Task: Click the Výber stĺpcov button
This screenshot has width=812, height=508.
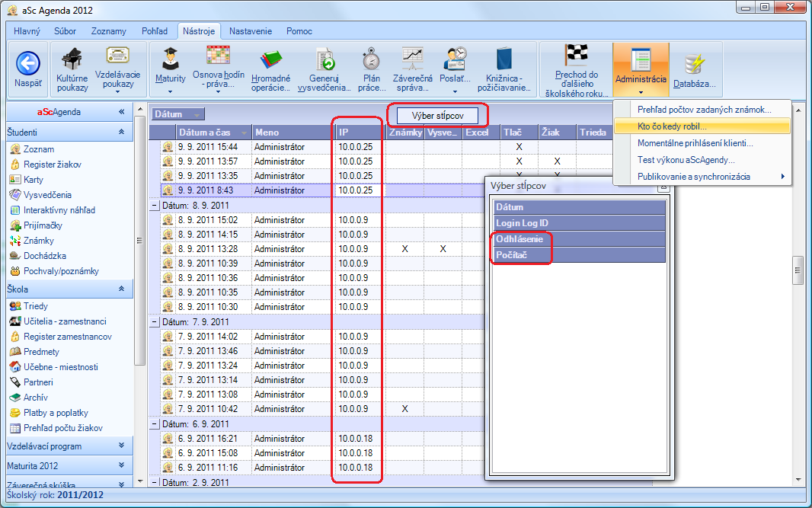Action: pyautogui.click(x=437, y=116)
